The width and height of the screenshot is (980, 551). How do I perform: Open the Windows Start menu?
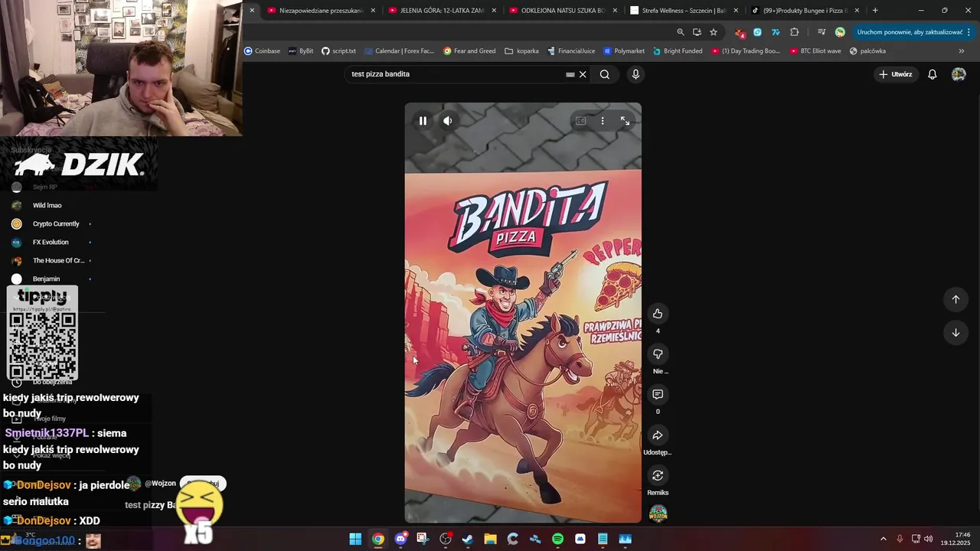point(355,539)
